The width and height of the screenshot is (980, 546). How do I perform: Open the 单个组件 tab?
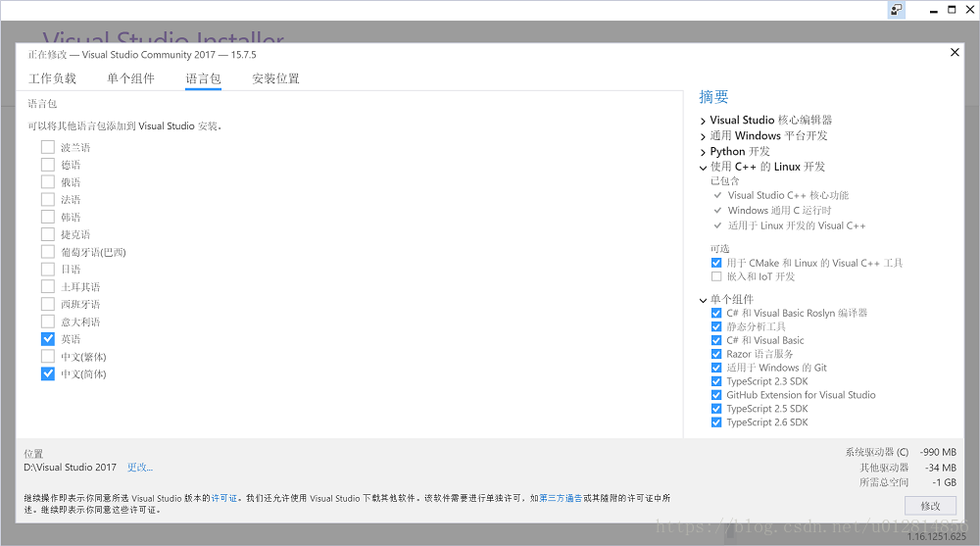pyautogui.click(x=130, y=78)
